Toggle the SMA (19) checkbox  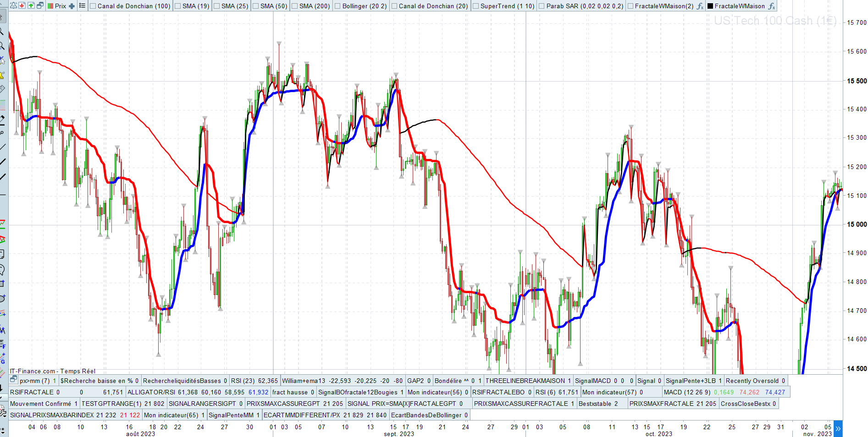[177, 6]
